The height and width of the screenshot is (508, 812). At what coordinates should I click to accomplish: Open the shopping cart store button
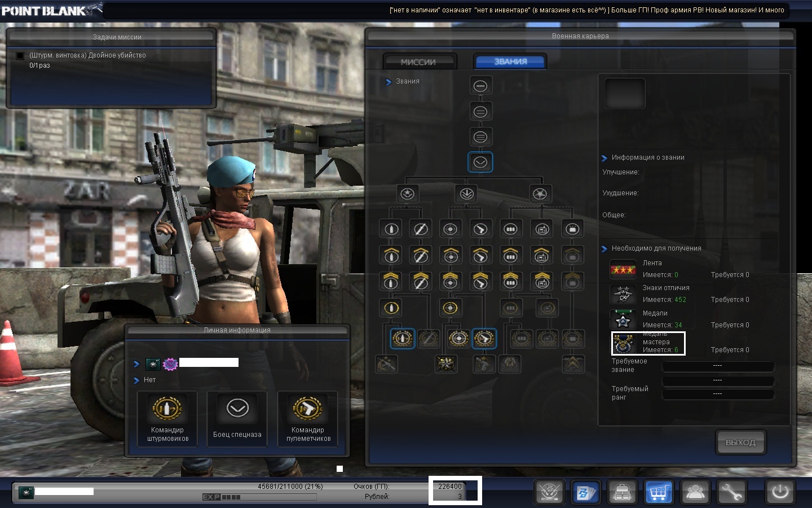pos(659,492)
